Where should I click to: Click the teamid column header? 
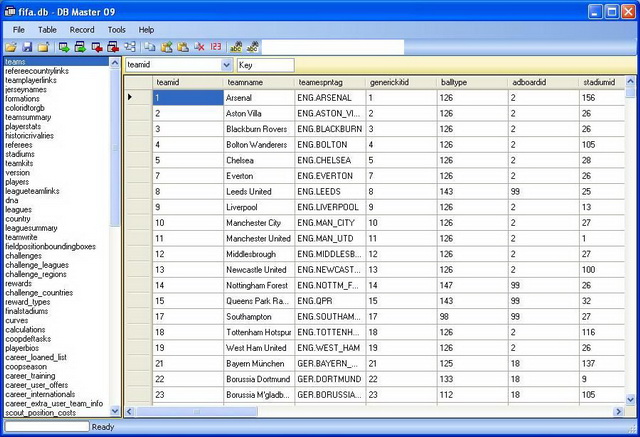coord(188,82)
